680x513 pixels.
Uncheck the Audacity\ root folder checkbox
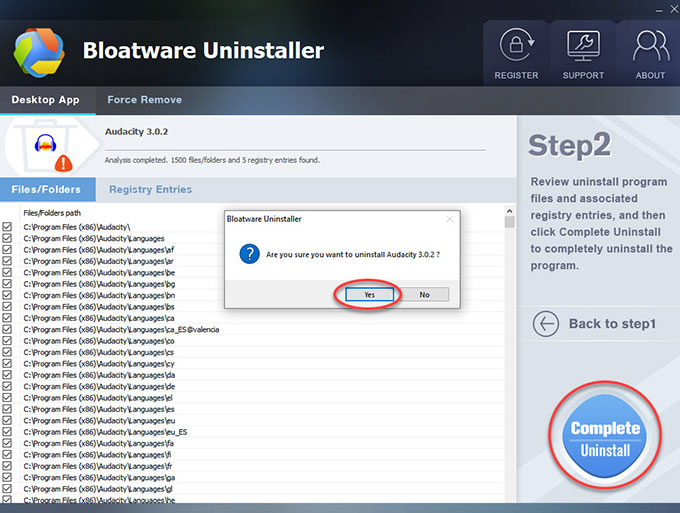pos(7,226)
